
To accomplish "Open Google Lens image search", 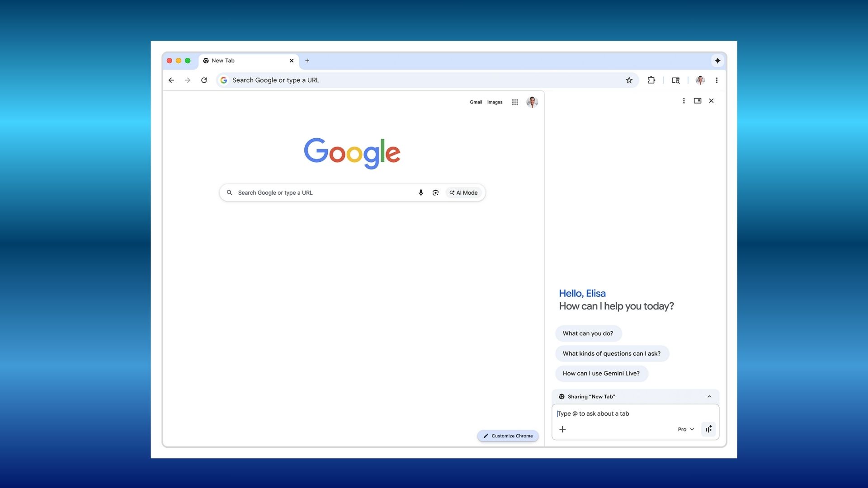I will click(x=435, y=192).
